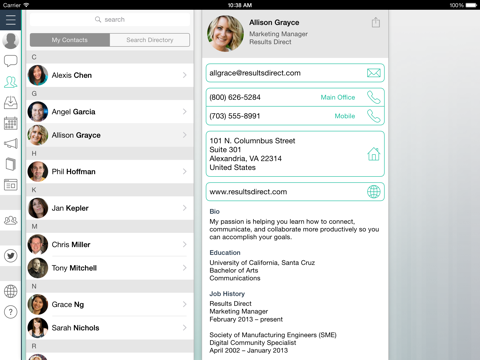Tap the battery indicator in status bar
The width and height of the screenshot is (480, 360).
[x=471, y=5]
